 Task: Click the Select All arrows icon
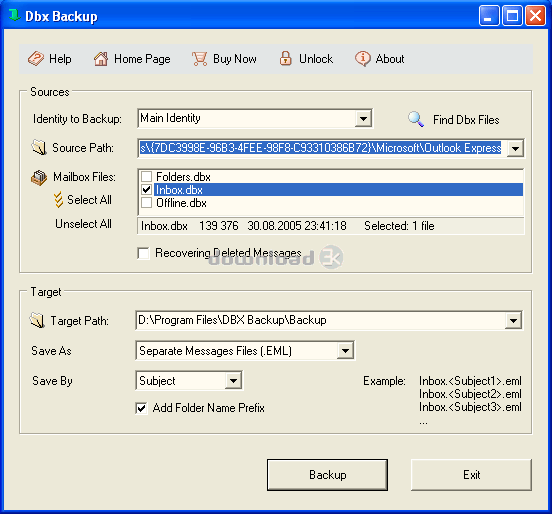[58, 200]
